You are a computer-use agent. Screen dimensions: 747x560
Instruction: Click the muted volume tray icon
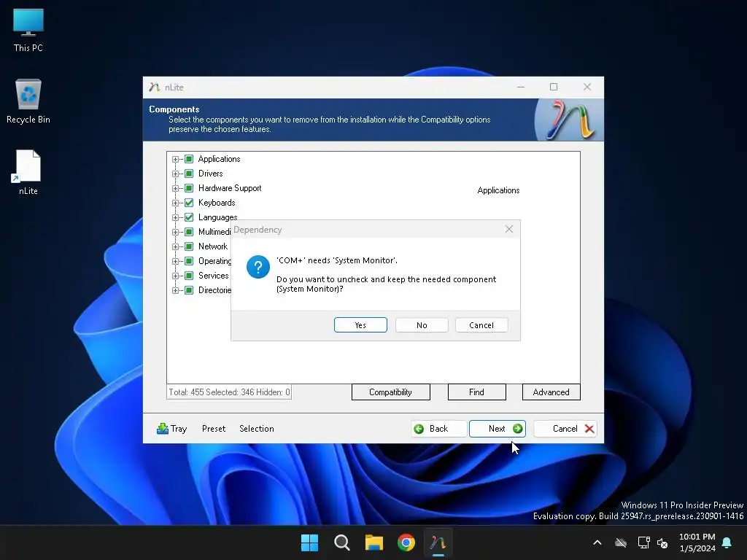tap(662, 542)
